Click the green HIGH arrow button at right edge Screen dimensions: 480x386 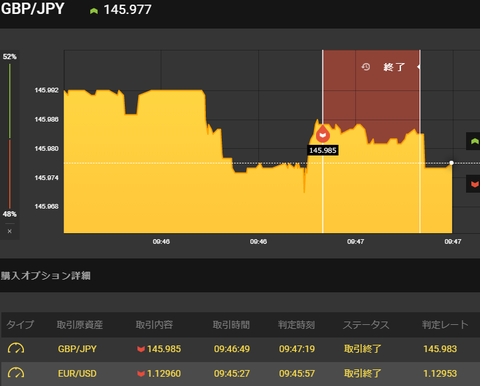pos(473,141)
